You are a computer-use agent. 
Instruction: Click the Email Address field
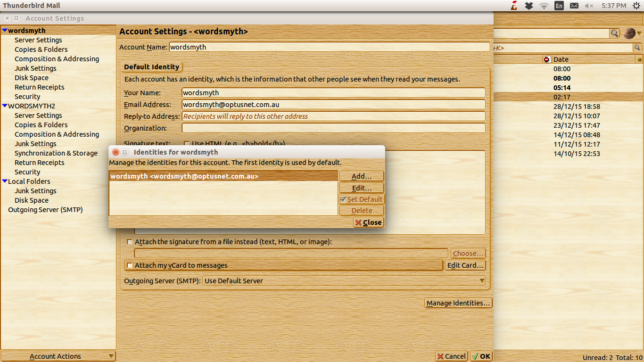coord(334,105)
